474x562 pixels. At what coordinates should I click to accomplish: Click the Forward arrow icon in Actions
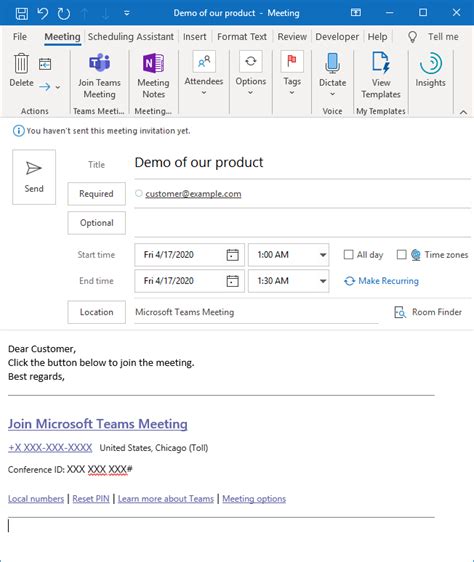pyautogui.click(x=45, y=87)
